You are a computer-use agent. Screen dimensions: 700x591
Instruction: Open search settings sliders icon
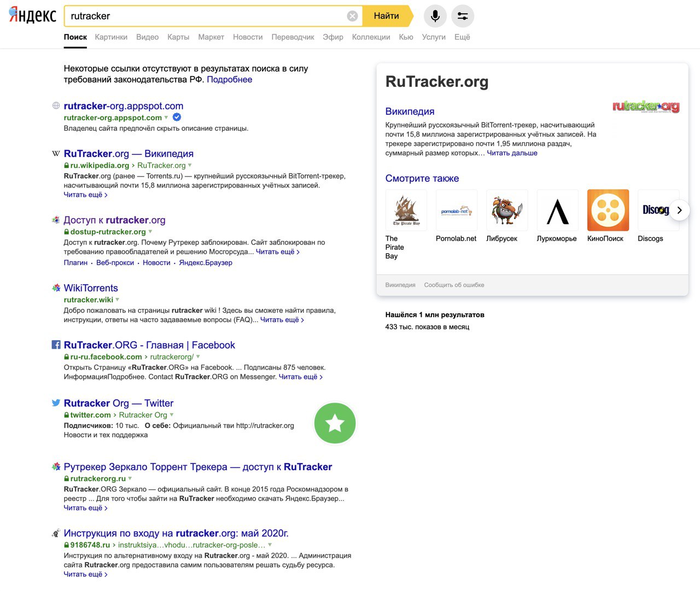pos(463,16)
